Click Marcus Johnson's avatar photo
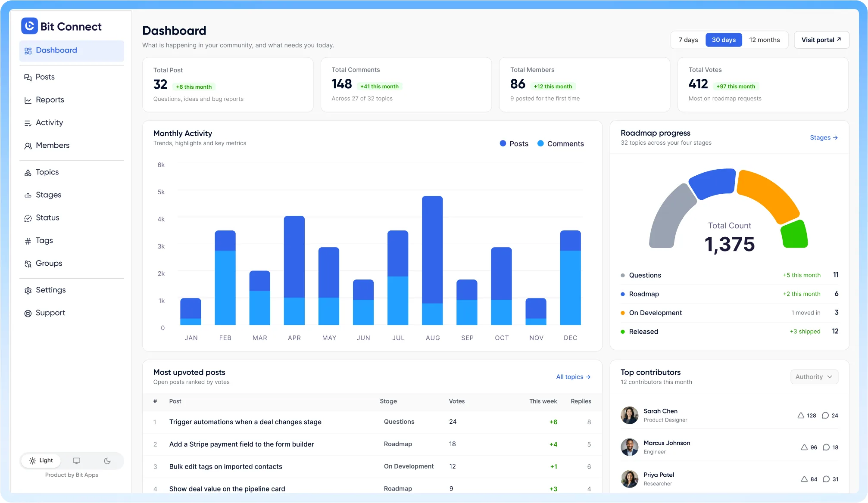 (x=629, y=447)
